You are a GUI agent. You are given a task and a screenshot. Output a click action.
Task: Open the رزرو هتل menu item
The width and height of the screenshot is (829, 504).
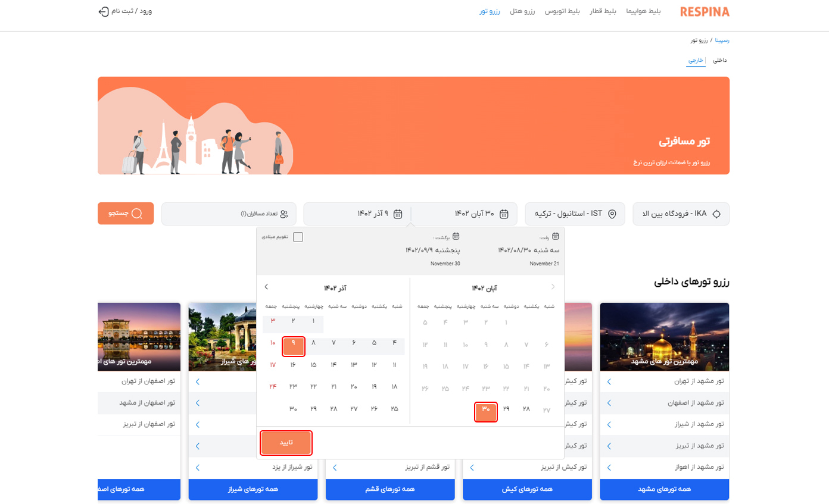523,12
